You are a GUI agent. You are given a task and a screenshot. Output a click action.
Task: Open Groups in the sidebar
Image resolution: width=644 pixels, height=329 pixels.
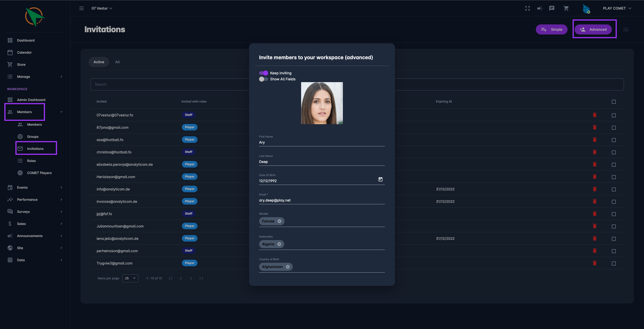coord(33,137)
